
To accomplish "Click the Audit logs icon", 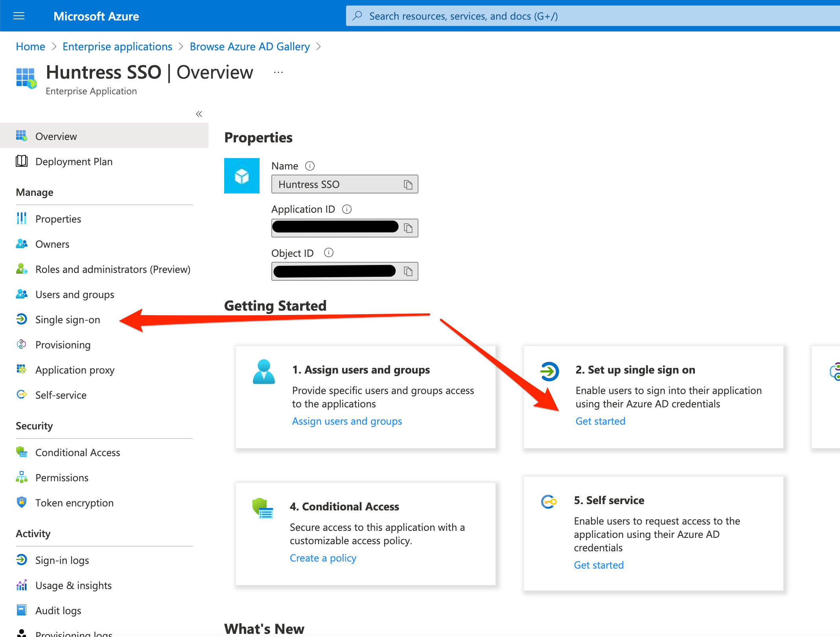I will click(22, 610).
